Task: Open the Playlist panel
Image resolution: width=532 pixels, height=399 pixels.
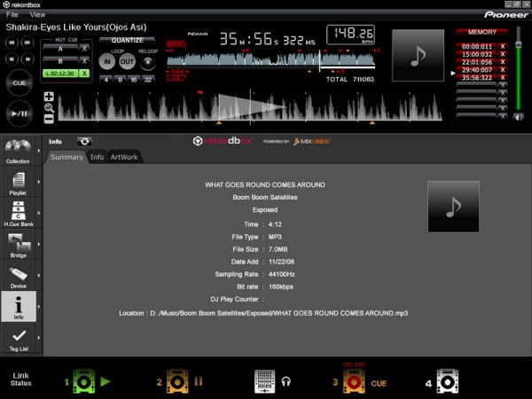Action: tap(18, 184)
